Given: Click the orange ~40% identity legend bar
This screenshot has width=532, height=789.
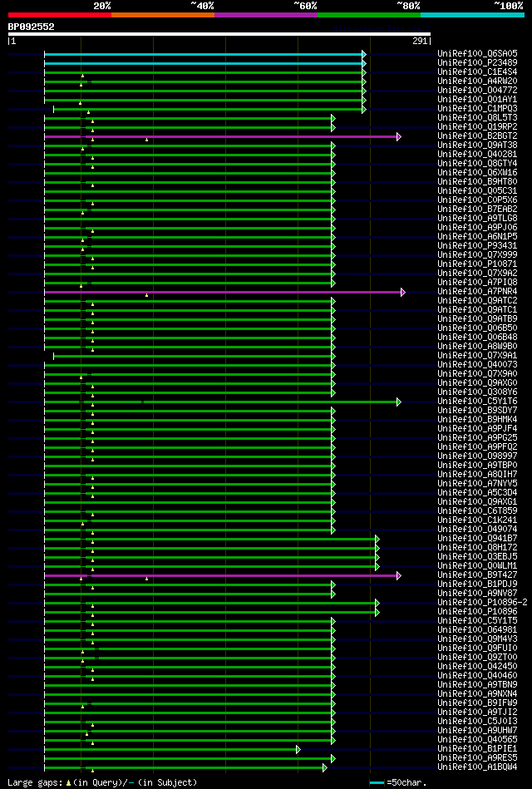Looking at the screenshot, I should point(163,15).
